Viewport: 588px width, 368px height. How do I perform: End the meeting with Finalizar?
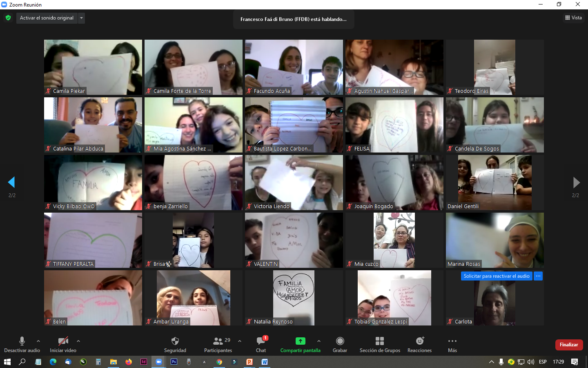[569, 345]
